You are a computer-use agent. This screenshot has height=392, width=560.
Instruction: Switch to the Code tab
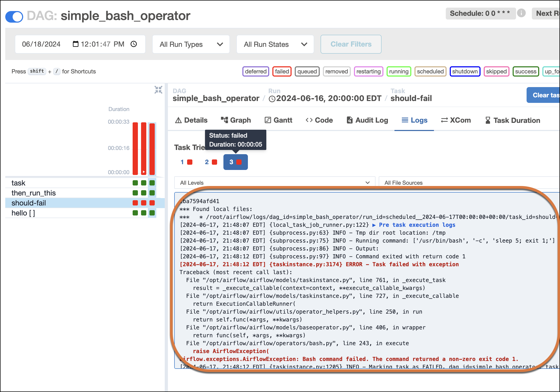[319, 120]
